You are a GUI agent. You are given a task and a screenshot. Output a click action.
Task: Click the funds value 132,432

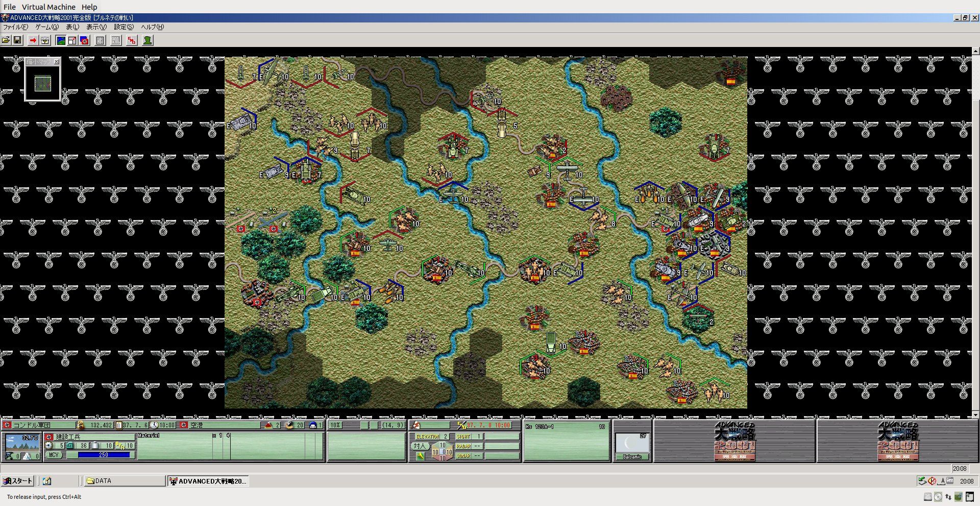(x=100, y=425)
